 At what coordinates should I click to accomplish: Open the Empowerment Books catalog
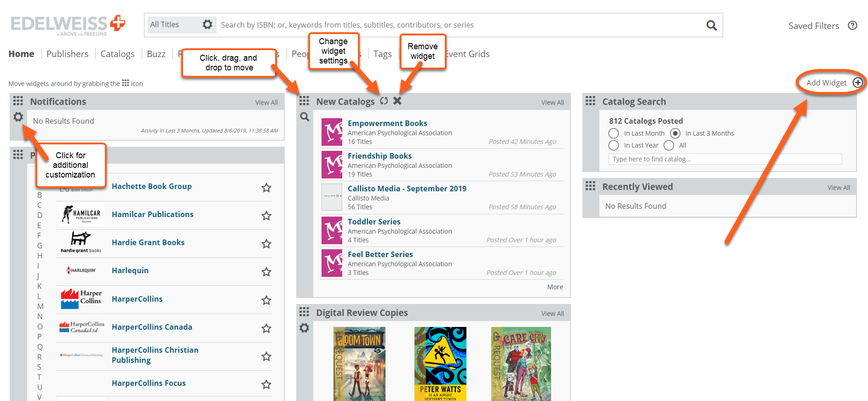pos(387,123)
